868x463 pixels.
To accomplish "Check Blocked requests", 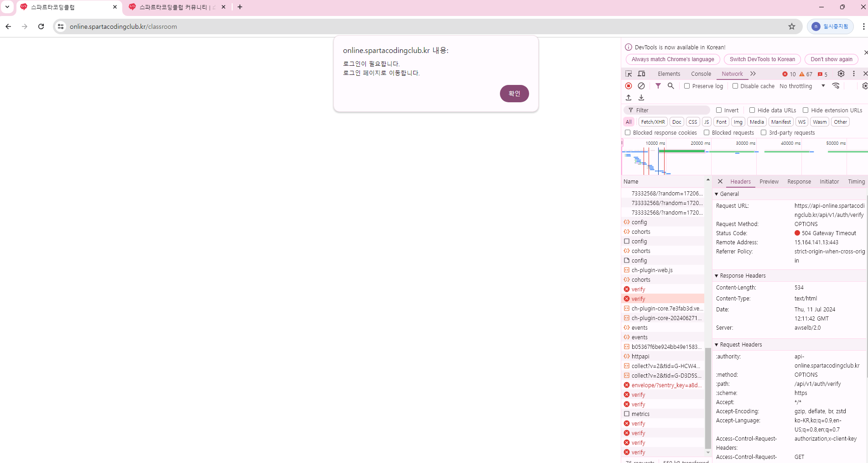I will click(707, 132).
